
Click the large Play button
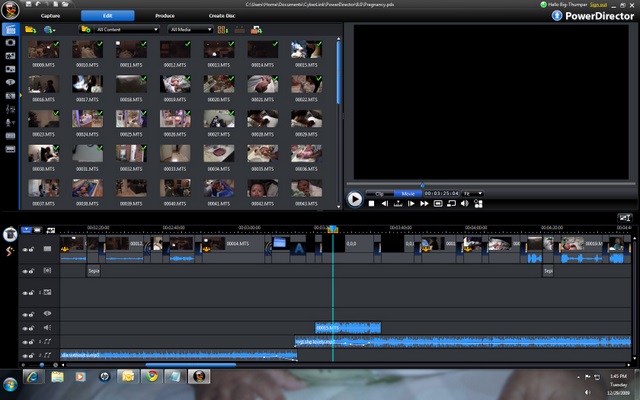coord(354,199)
